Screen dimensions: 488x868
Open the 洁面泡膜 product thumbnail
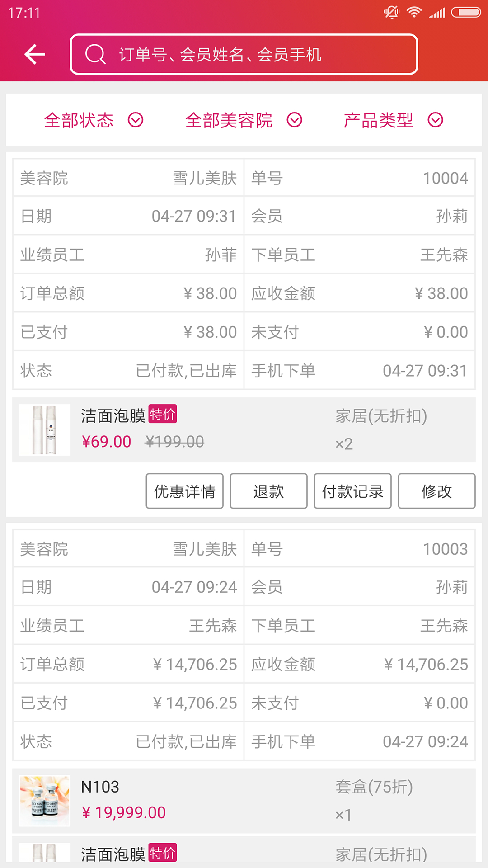click(x=45, y=429)
